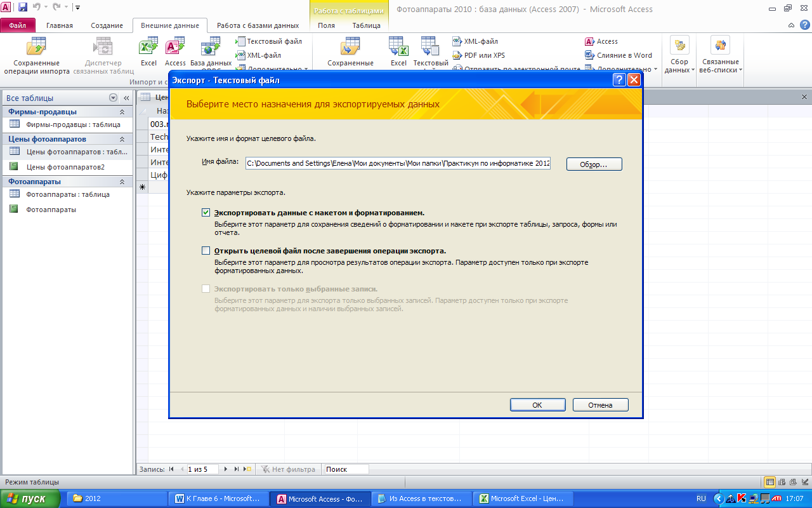This screenshot has width=812, height=508.
Task: Click the ODBC database import icon
Action: pyautogui.click(x=211, y=52)
